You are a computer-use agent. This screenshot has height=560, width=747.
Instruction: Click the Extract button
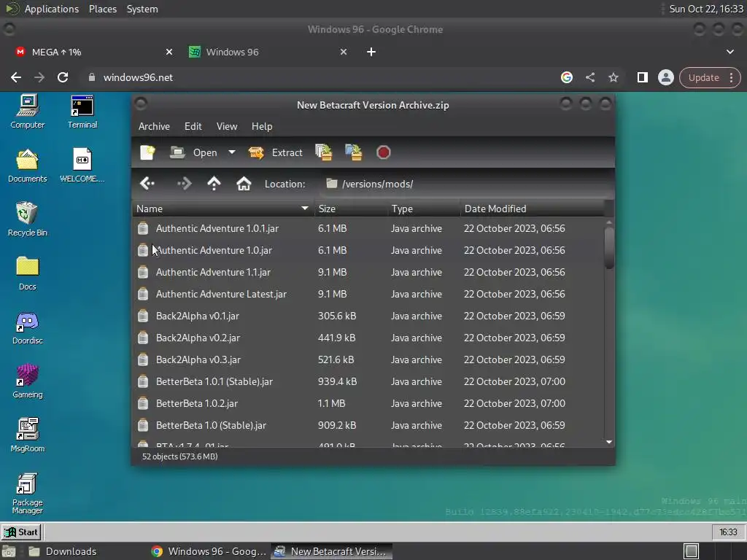275,152
